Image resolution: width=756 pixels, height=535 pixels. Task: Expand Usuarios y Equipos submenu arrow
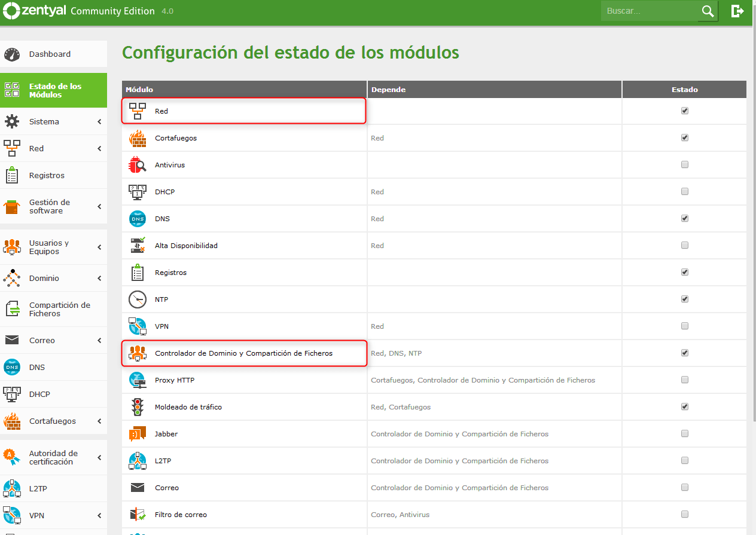[99, 247]
